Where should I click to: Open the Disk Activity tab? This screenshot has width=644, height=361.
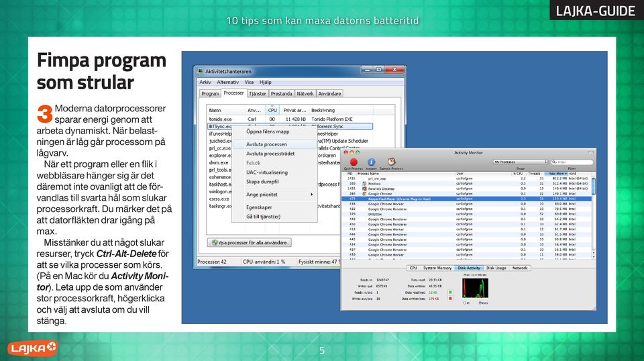coord(469,268)
